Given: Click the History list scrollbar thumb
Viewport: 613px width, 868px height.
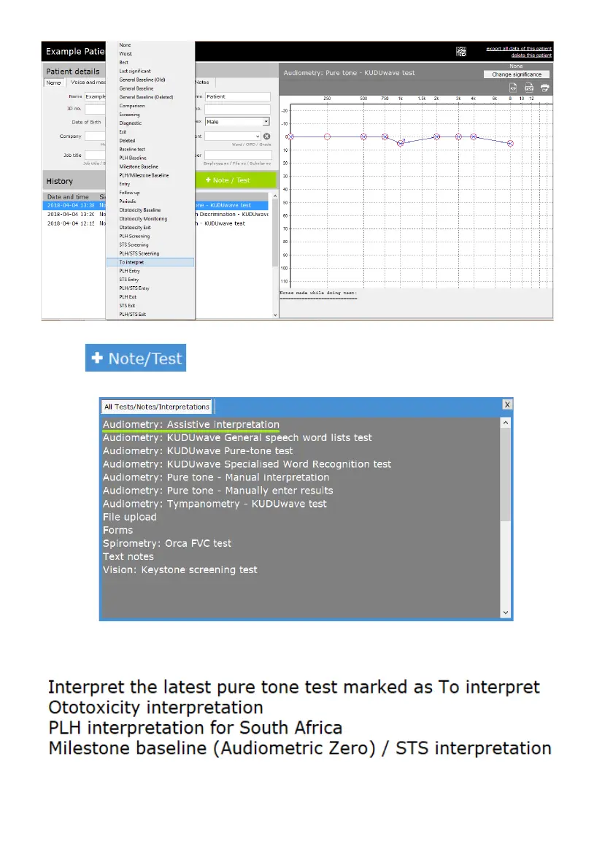Looking at the screenshot, I should tap(275, 234).
